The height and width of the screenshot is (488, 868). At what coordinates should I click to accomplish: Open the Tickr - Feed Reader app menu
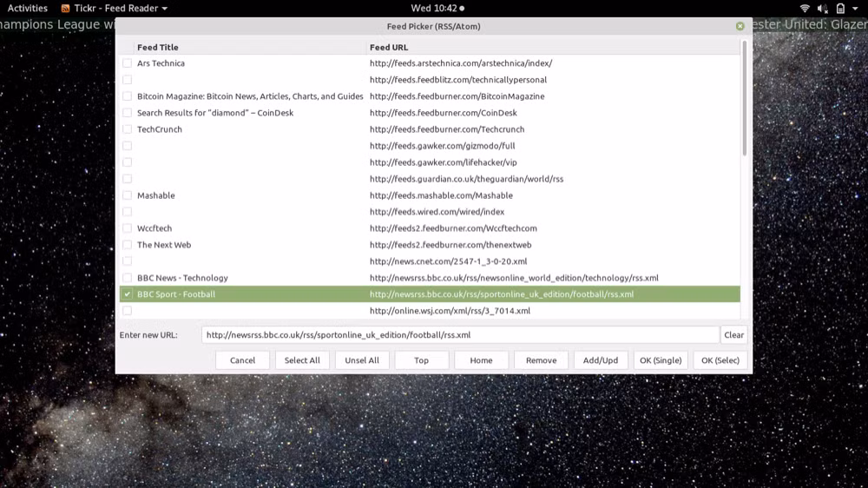click(115, 9)
